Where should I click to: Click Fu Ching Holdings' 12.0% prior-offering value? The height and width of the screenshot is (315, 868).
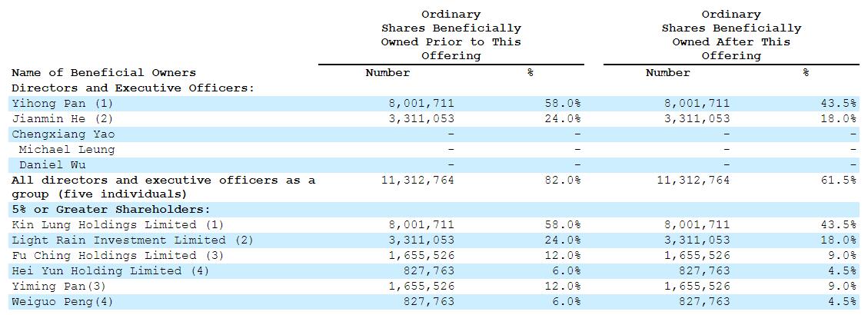(562, 256)
